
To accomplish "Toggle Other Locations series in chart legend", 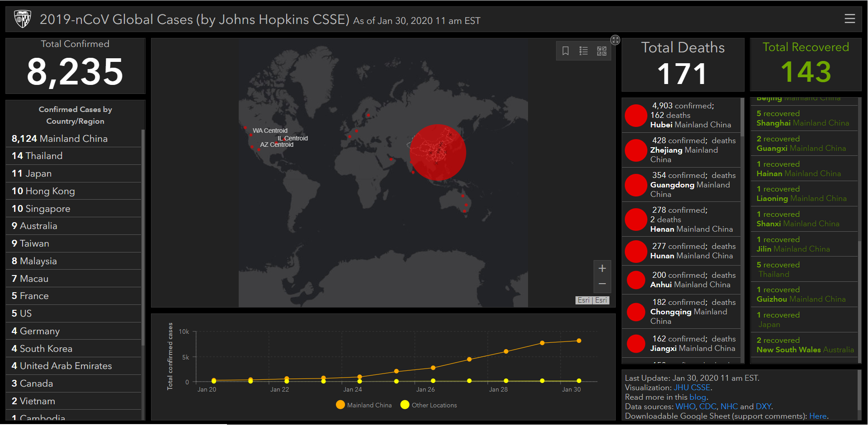I will (x=429, y=405).
